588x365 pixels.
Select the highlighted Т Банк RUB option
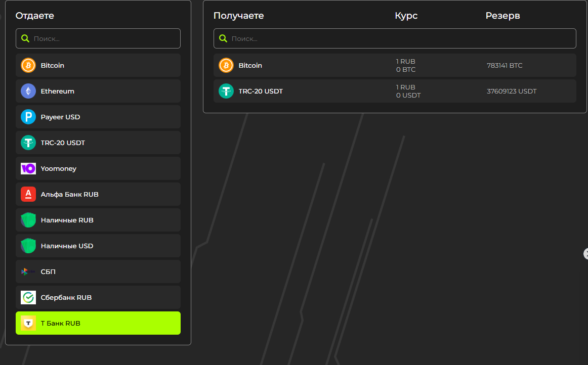point(98,323)
